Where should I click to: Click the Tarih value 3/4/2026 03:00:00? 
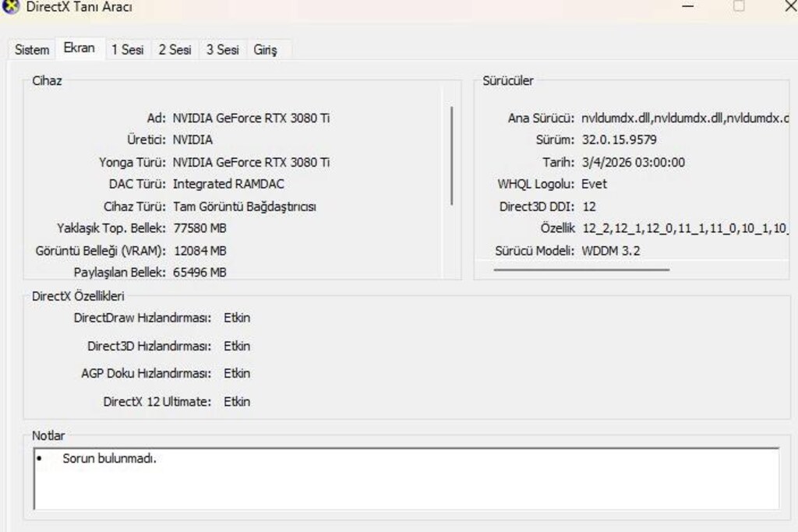click(x=633, y=162)
